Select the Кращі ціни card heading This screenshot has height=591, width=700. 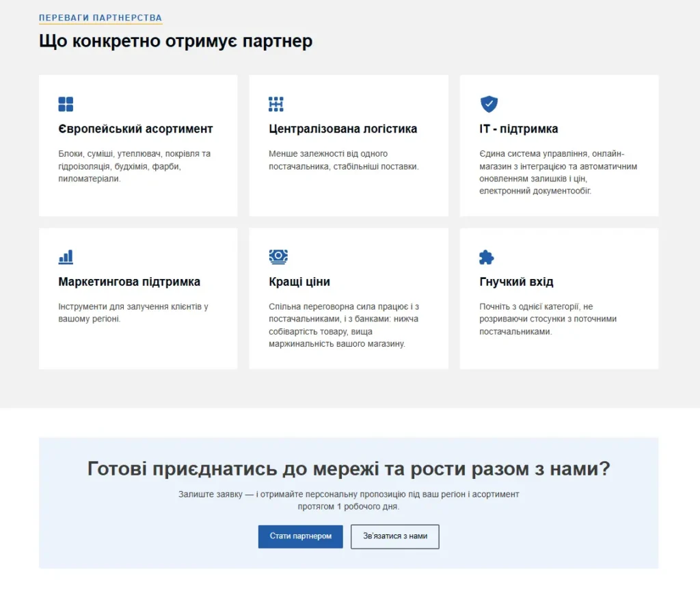(299, 282)
